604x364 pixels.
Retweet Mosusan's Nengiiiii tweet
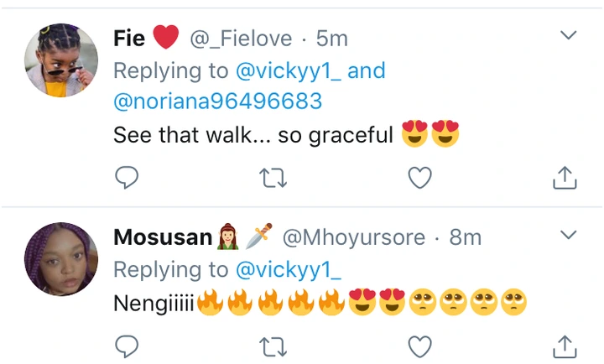(x=272, y=345)
